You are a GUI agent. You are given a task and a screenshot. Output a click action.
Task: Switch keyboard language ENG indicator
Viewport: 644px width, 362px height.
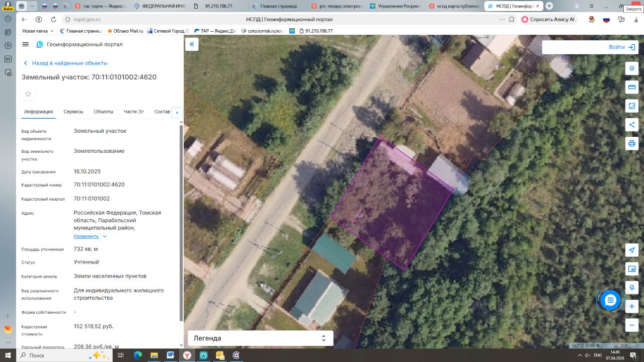598,355
